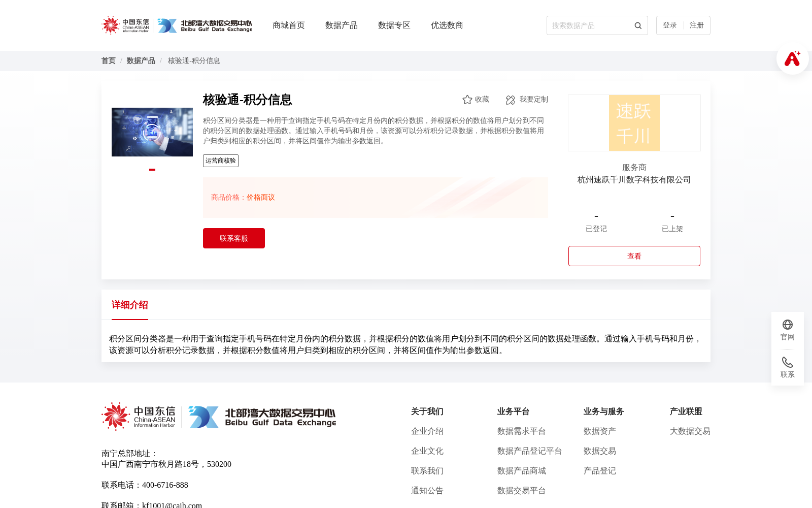
Task: Click the contact phone icon
Action: [x=788, y=362]
